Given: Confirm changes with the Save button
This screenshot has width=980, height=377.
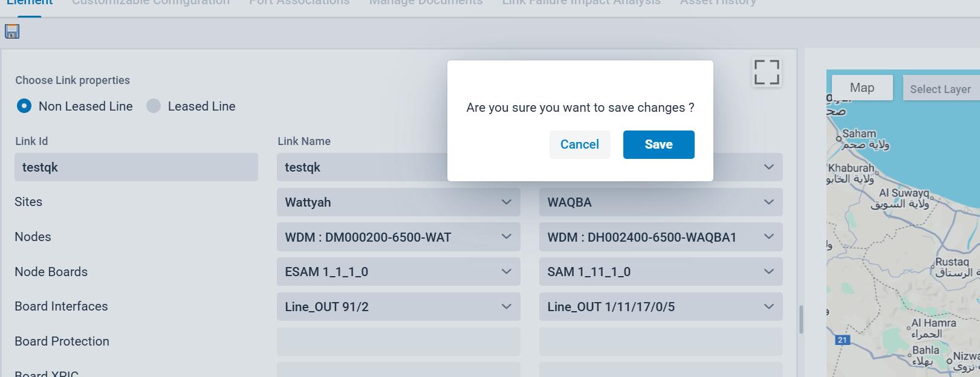Looking at the screenshot, I should 658,144.
